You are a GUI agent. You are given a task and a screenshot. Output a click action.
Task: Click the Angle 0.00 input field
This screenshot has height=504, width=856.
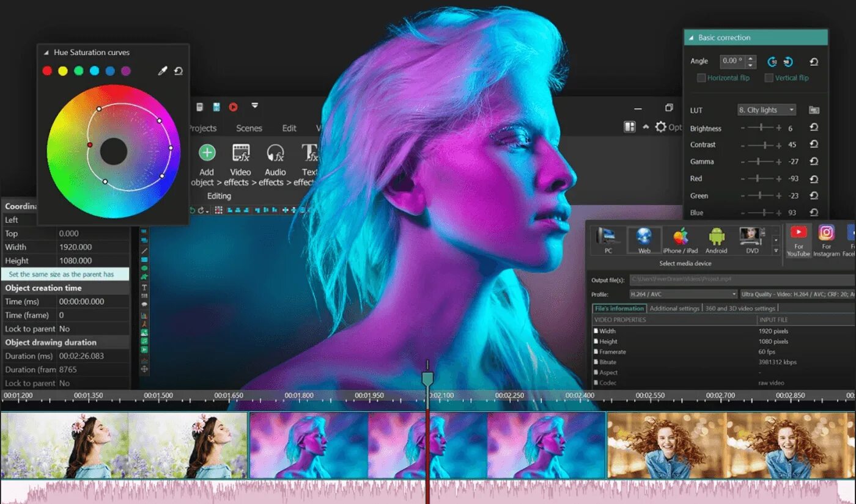(x=732, y=61)
